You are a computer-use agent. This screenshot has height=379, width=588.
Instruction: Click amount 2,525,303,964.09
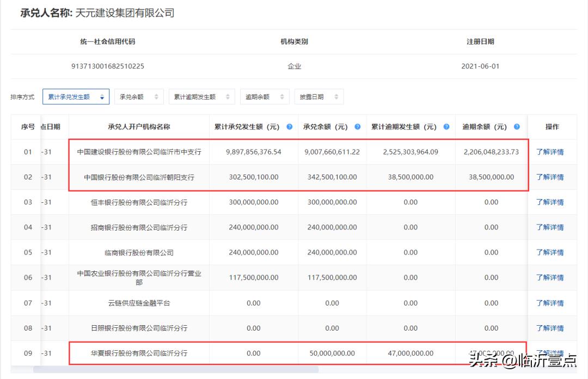[411, 152]
